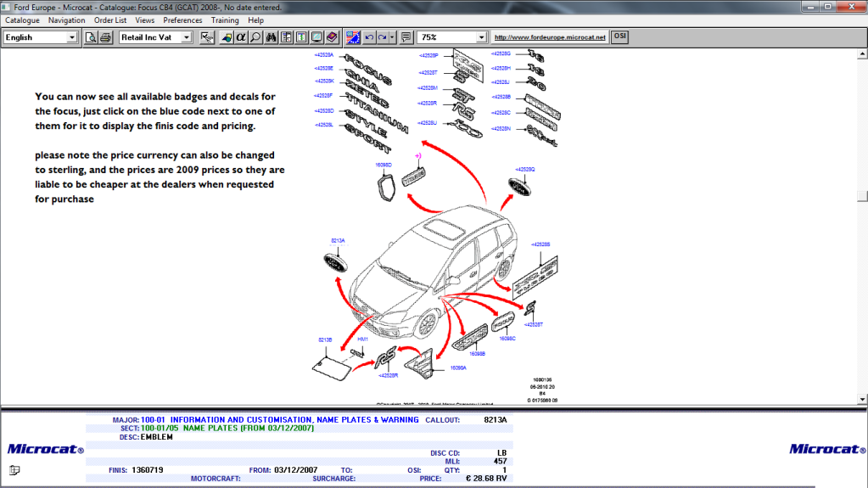The width and height of the screenshot is (868, 488).
Task: Open the Navigation menu
Action: click(x=66, y=20)
